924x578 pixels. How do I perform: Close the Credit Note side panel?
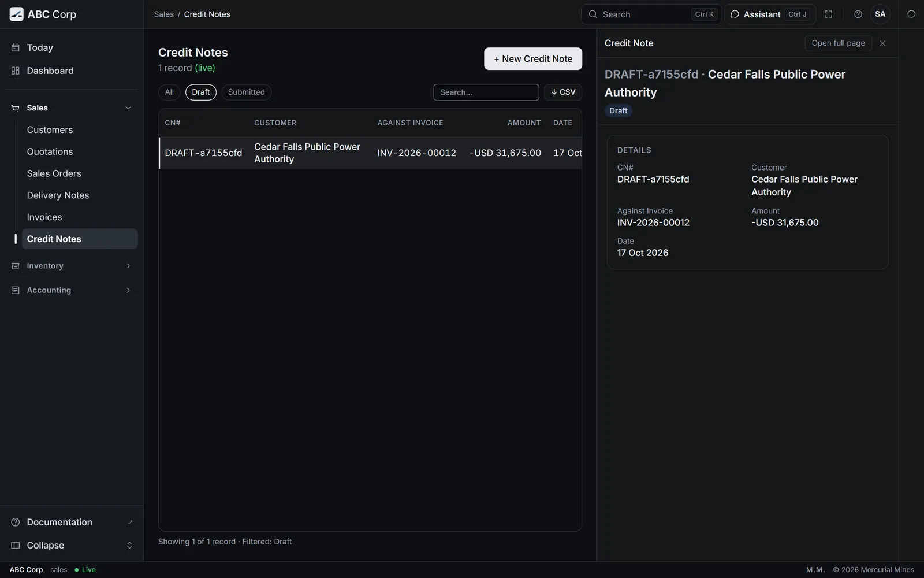[882, 43]
